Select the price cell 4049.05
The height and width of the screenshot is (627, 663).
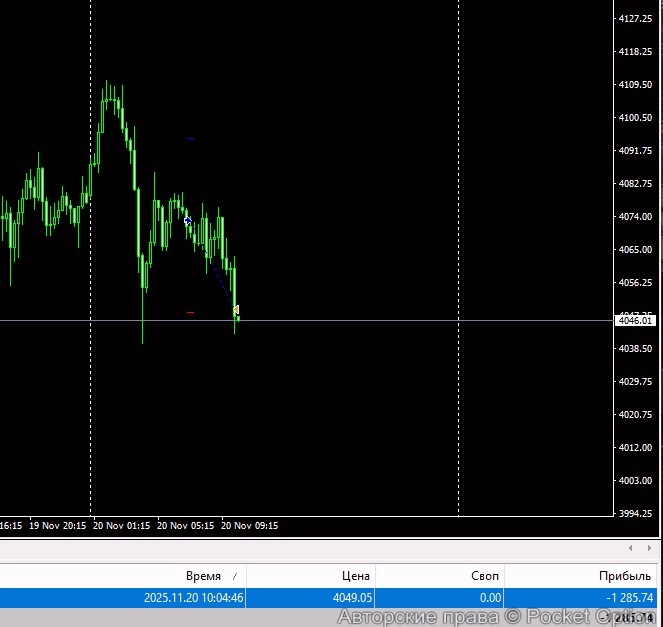(352, 597)
